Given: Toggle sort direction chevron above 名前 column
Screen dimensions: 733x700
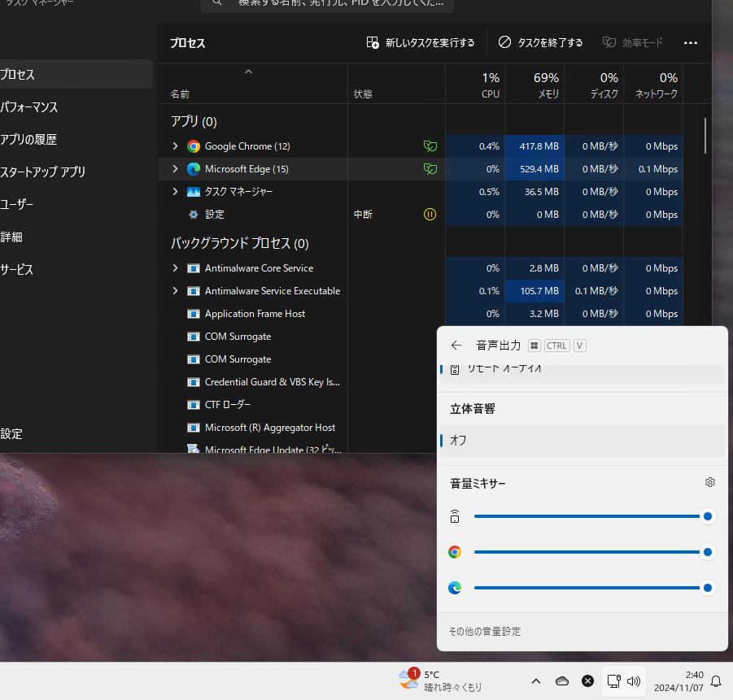Looking at the screenshot, I should pos(249,72).
